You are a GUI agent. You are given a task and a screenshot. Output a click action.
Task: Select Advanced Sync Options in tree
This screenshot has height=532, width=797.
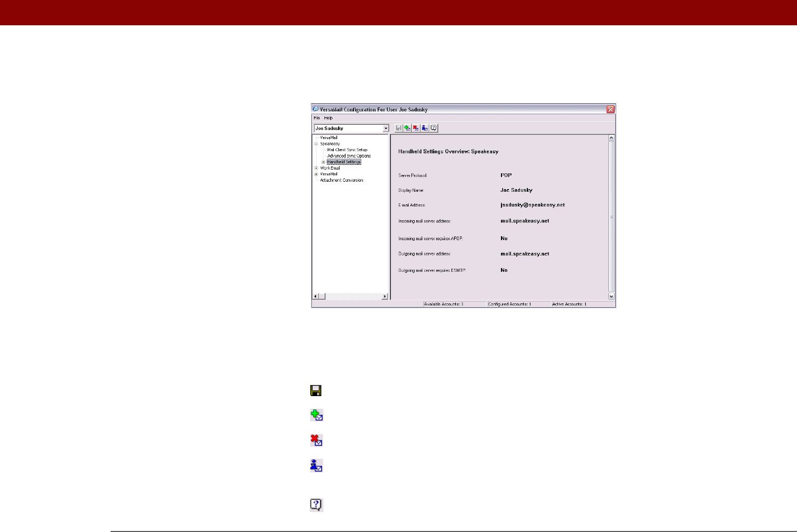tap(349, 156)
